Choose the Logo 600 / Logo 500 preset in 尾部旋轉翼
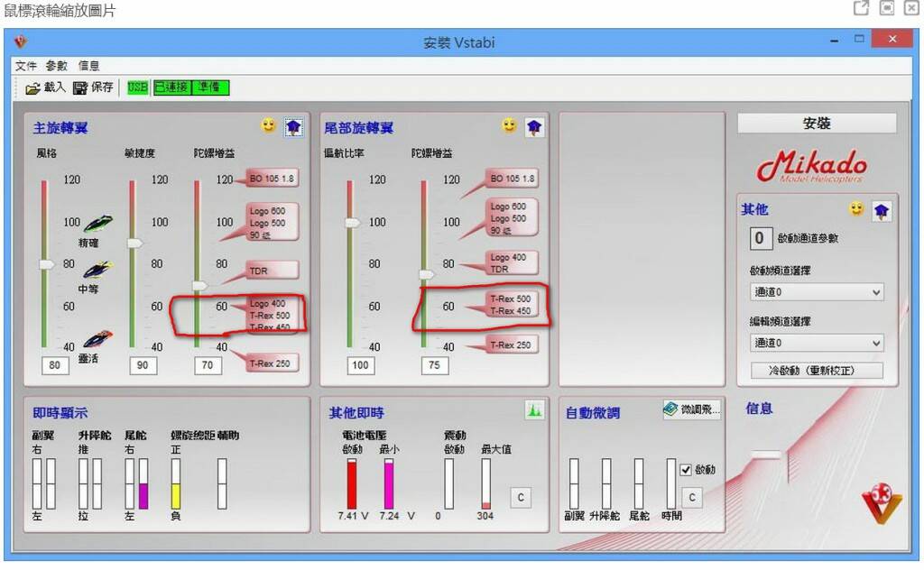Viewport: 924px width, 570px height. point(513,218)
